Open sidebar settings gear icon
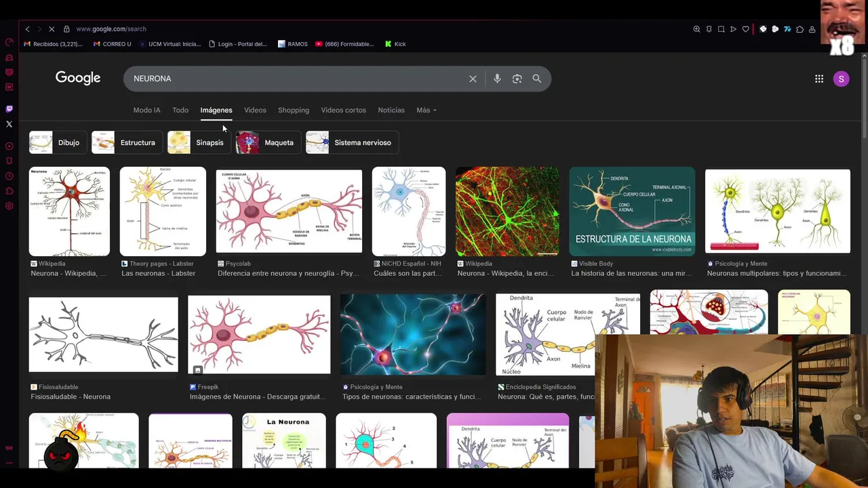The width and height of the screenshot is (868, 488). click(x=9, y=205)
